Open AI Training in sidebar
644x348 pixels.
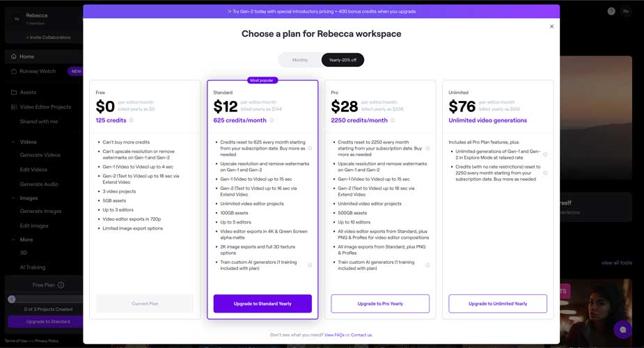click(x=33, y=267)
